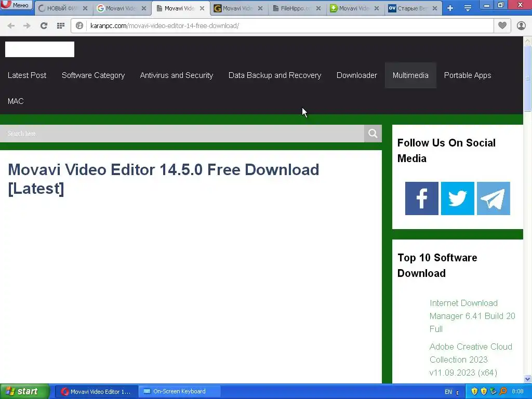The height and width of the screenshot is (399, 532).
Task: Show the site information badge in address bar
Action: point(79,26)
